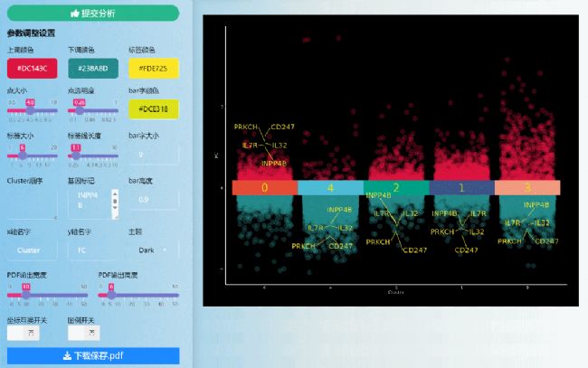Click the 基因标记 box scroll-down arrow

[114, 213]
